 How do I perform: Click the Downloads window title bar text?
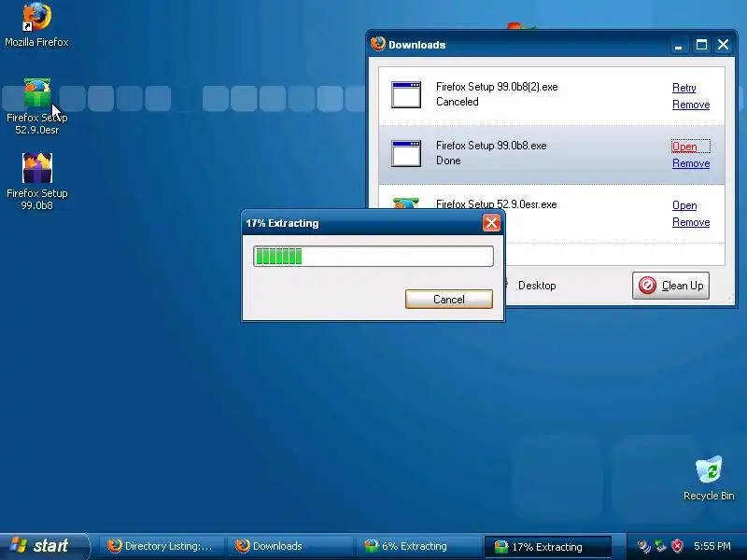(x=416, y=45)
